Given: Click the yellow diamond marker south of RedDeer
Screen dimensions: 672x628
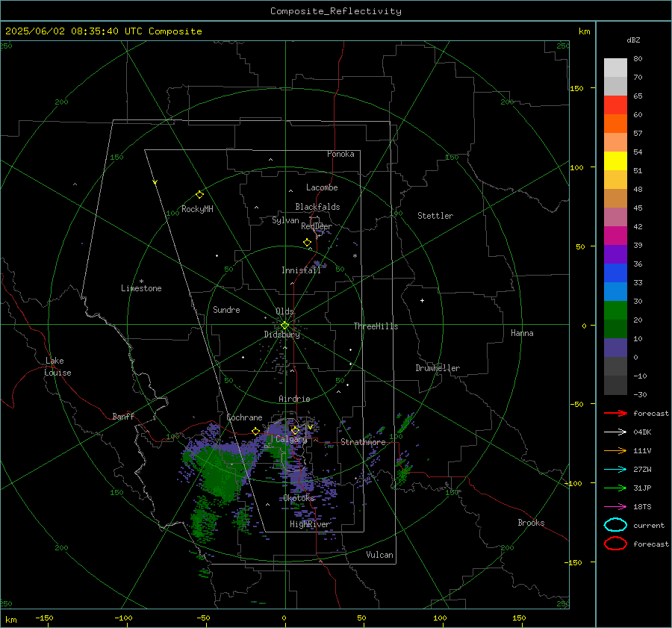Looking at the screenshot, I should click(x=308, y=243).
